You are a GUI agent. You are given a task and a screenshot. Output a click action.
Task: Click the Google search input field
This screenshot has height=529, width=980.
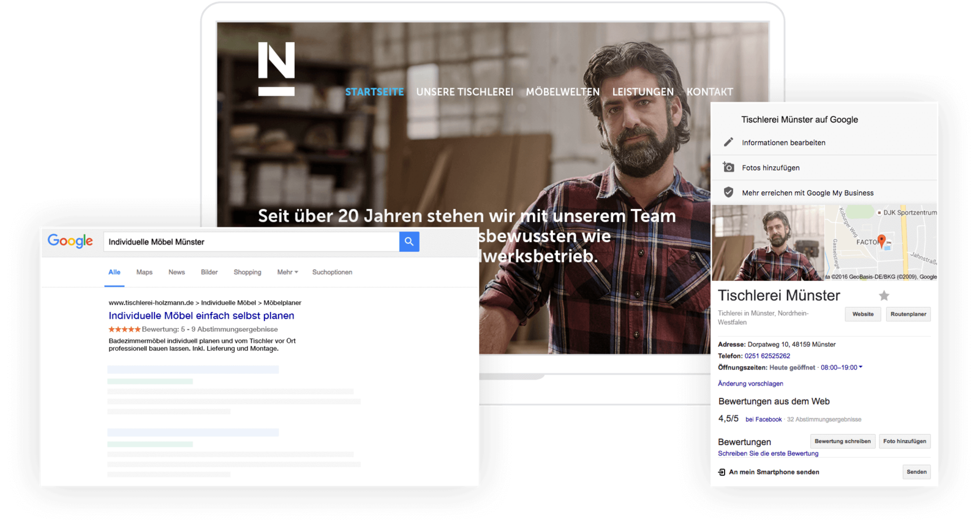click(x=251, y=242)
